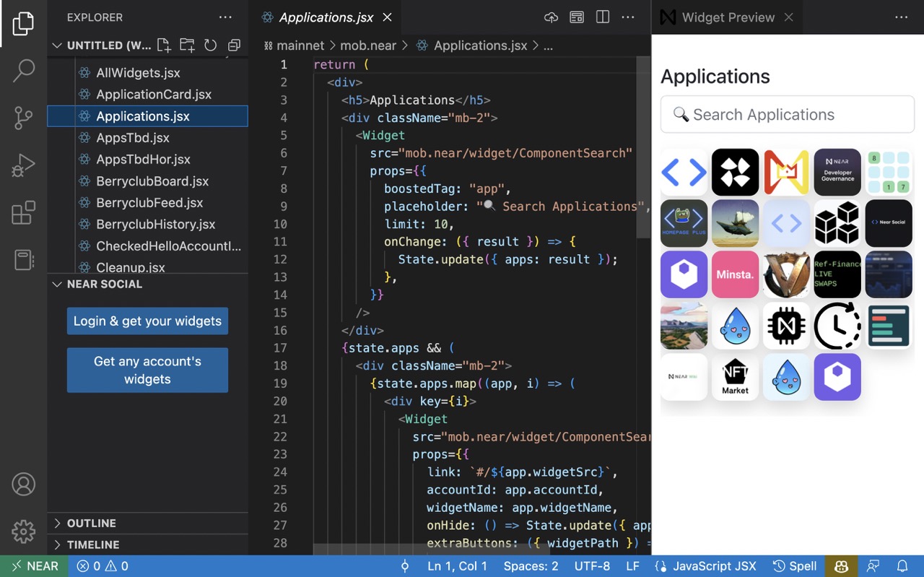
Task: Open the Accounts menu icon
Action: [x=23, y=484]
